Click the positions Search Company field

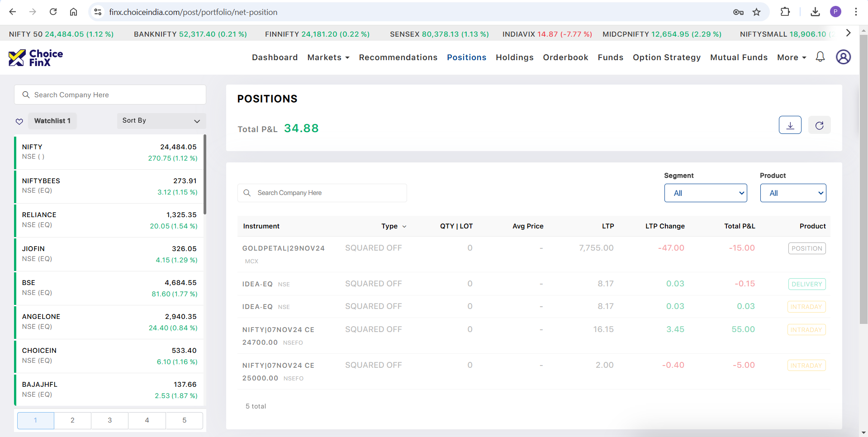[322, 193]
